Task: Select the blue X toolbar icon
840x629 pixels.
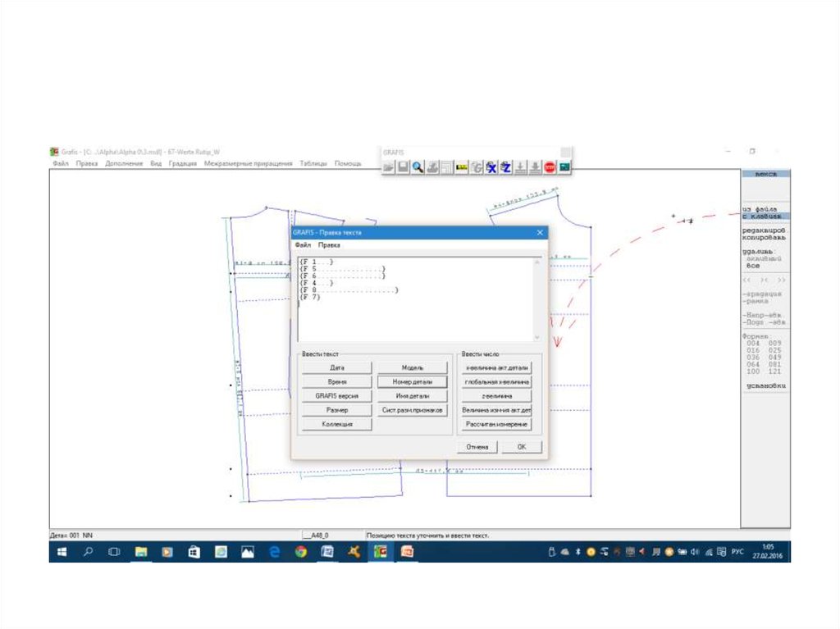Action: tap(491, 167)
